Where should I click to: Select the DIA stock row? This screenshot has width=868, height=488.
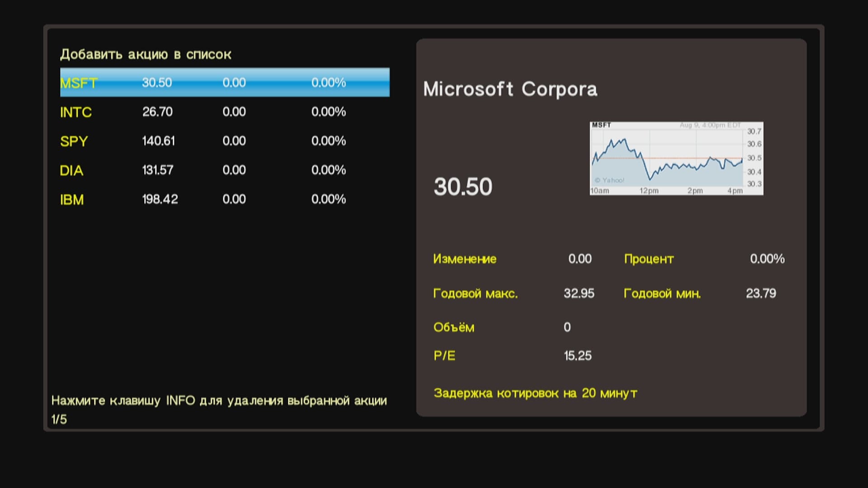[225, 170]
